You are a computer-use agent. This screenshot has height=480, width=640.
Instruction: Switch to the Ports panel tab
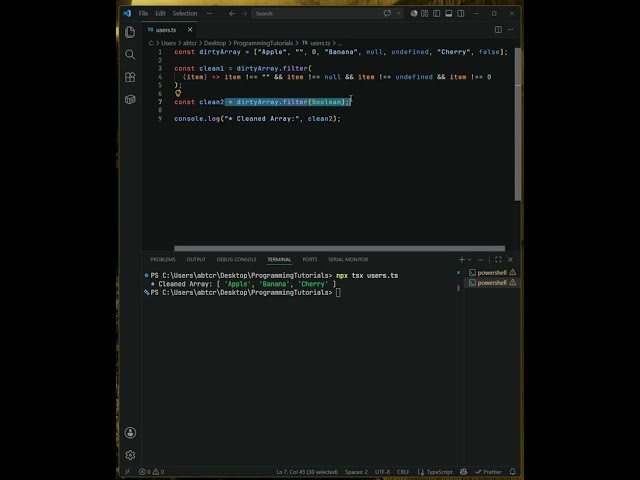click(x=310, y=260)
